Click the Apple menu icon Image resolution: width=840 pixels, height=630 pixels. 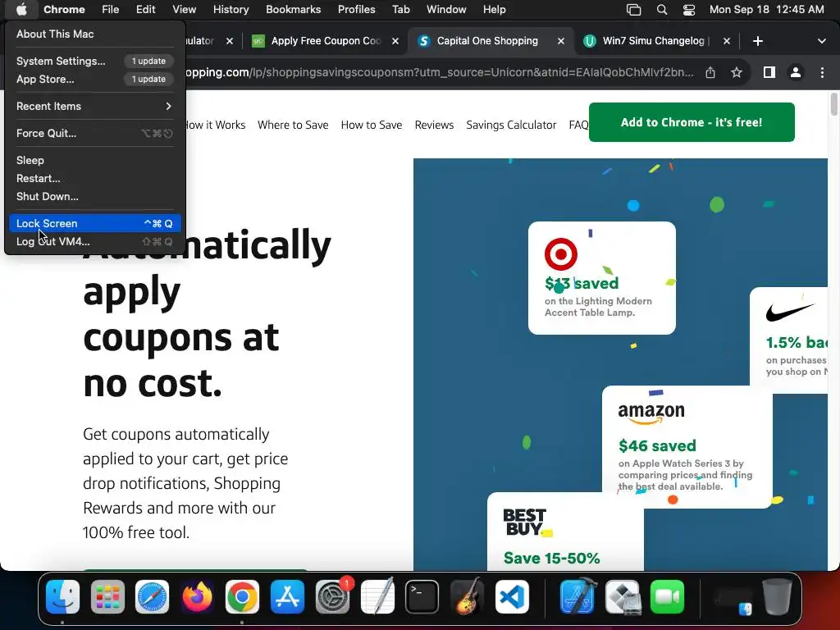pyautogui.click(x=21, y=9)
